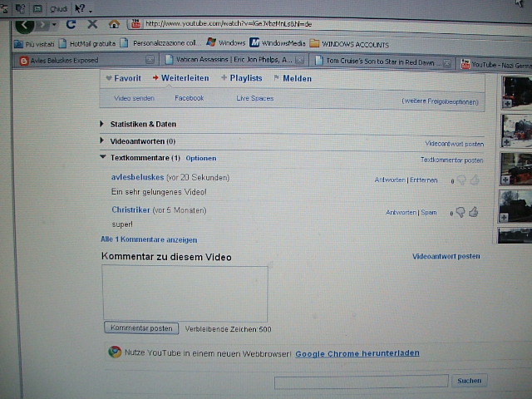
Task: Share to Live Spaces link
Action: pyautogui.click(x=255, y=98)
